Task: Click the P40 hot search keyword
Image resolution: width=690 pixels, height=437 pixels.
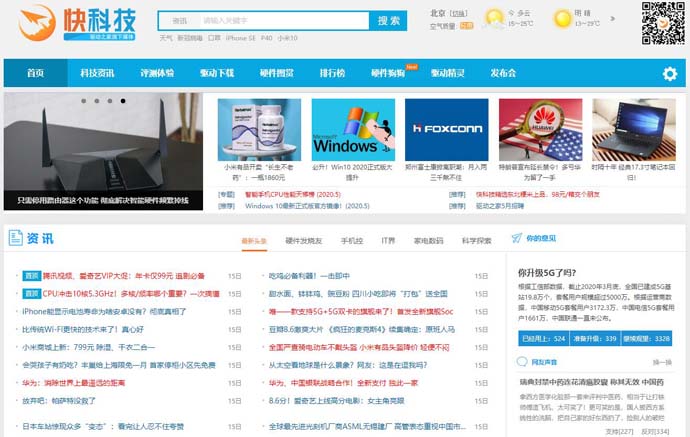Action: pyautogui.click(x=267, y=38)
